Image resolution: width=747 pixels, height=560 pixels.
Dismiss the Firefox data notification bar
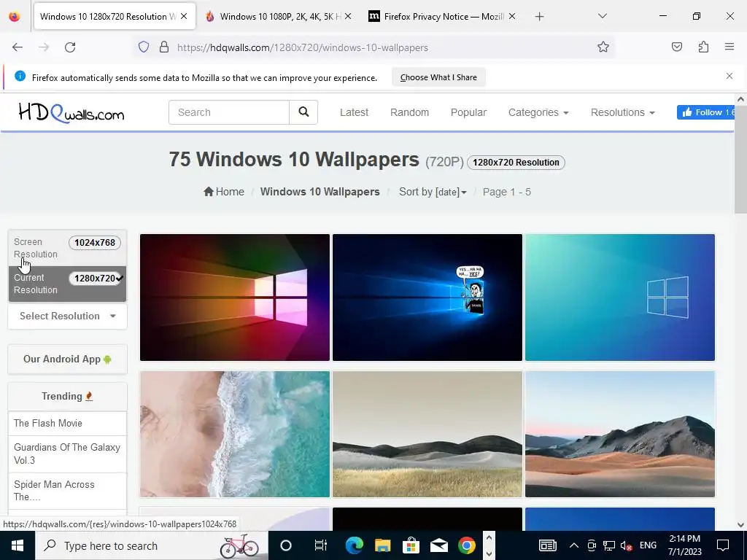click(x=729, y=76)
